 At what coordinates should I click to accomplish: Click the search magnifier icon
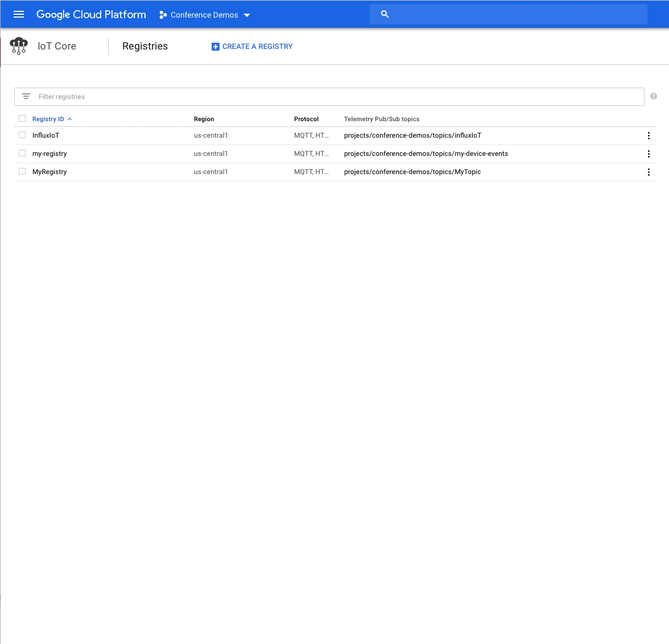coord(385,14)
